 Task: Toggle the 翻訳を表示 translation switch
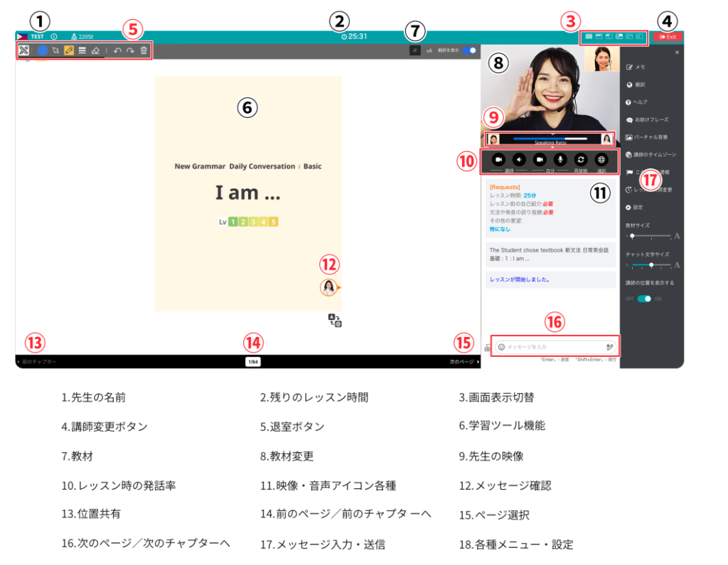coord(469,50)
